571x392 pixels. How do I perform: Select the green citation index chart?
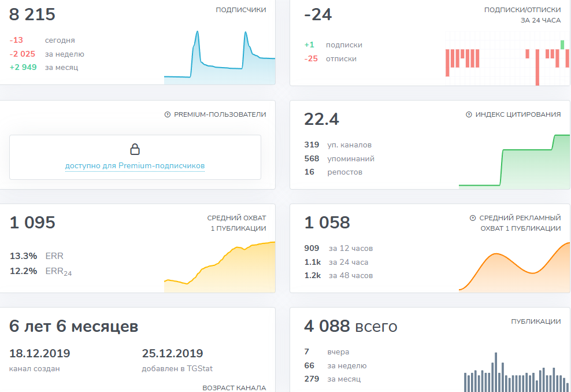pos(514,161)
